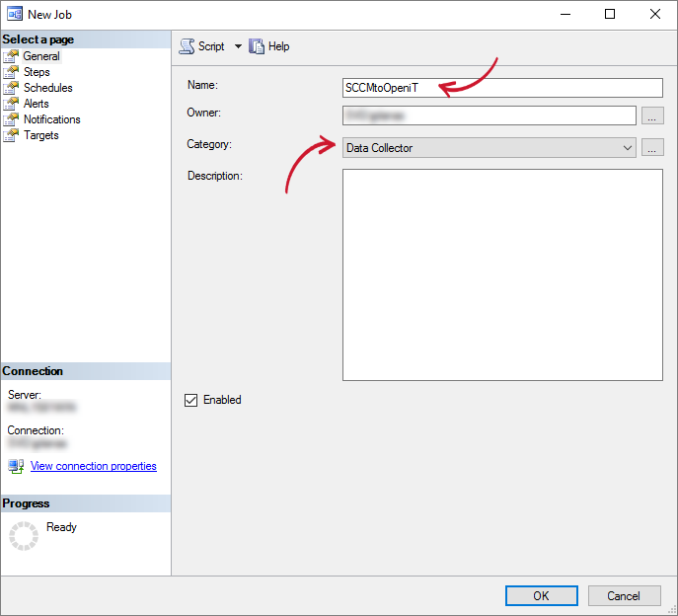Open the Script dropdown arrow
The image size is (678, 616).
(238, 46)
